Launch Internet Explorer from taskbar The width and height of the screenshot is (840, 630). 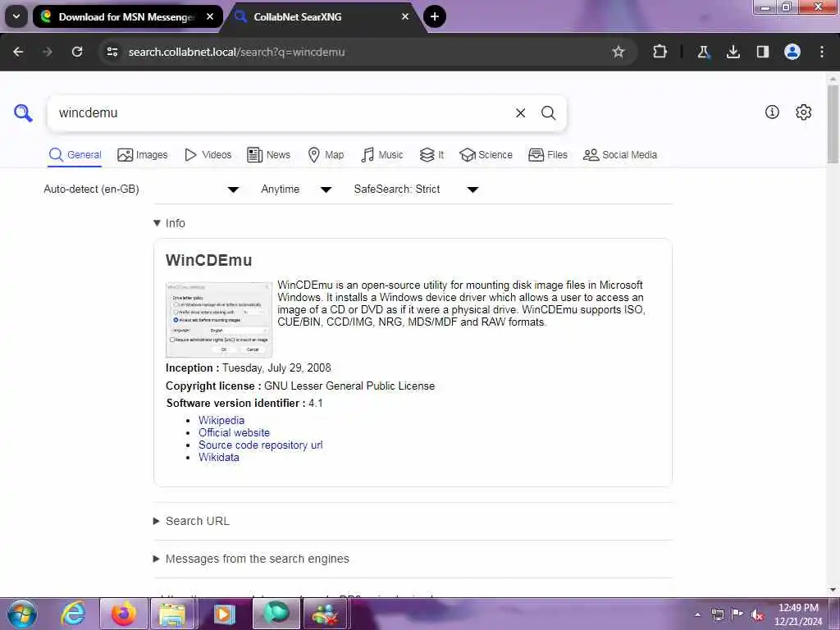click(x=73, y=614)
